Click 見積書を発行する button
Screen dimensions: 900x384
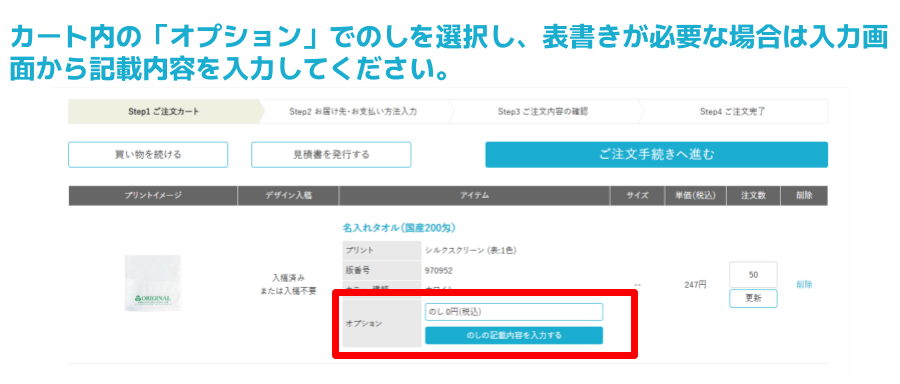tap(331, 155)
